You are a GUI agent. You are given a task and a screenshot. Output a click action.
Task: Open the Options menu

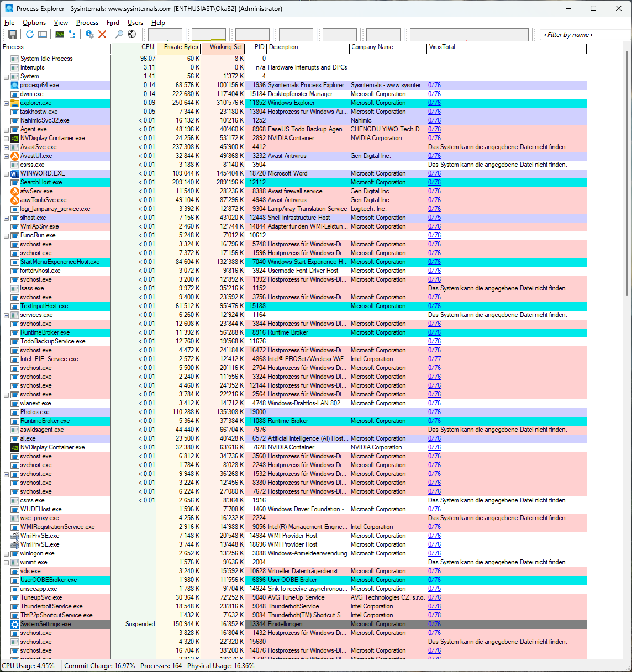34,23
